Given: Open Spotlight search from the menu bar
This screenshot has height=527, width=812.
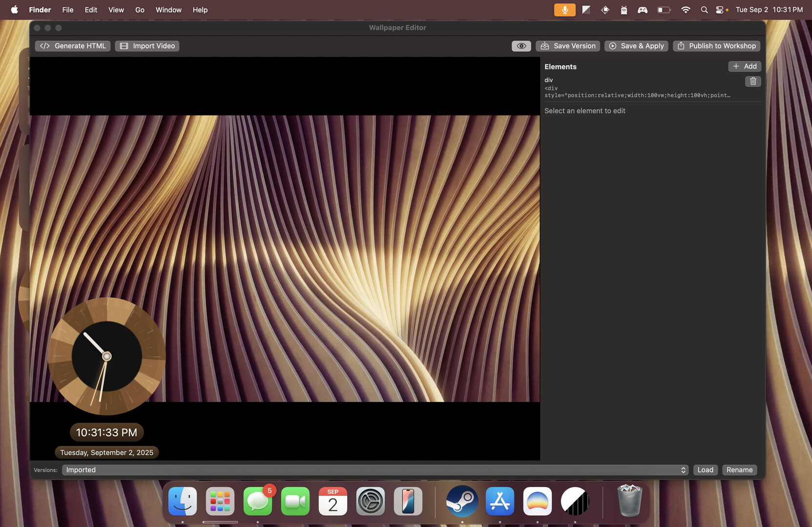Looking at the screenshot, I should click(704, 9).
